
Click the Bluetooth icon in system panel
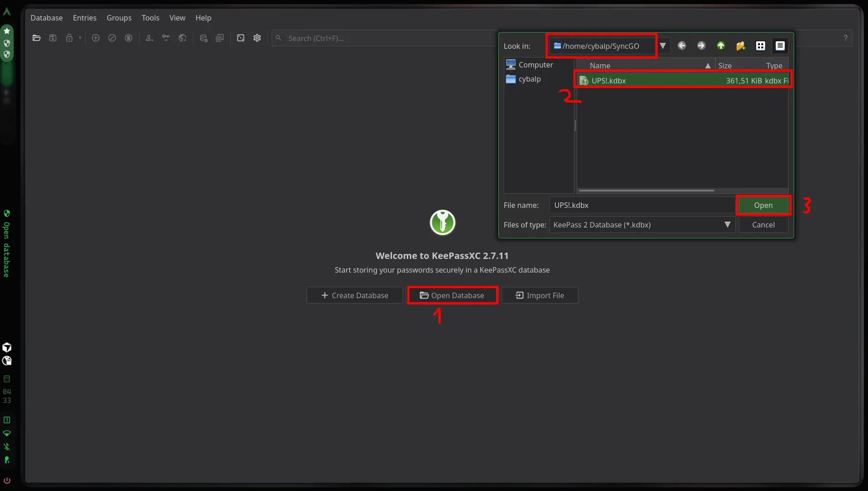[7, 447]
